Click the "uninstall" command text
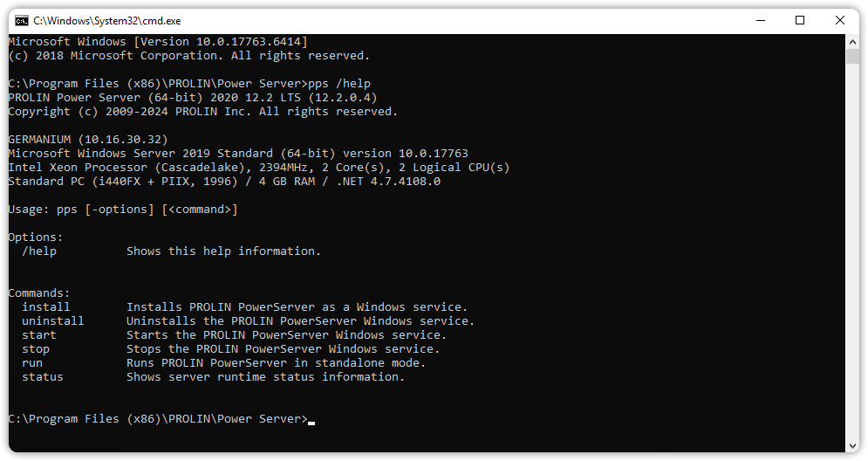Image resolution: width=868 pixels, height=461 pixels. [53, 321]
